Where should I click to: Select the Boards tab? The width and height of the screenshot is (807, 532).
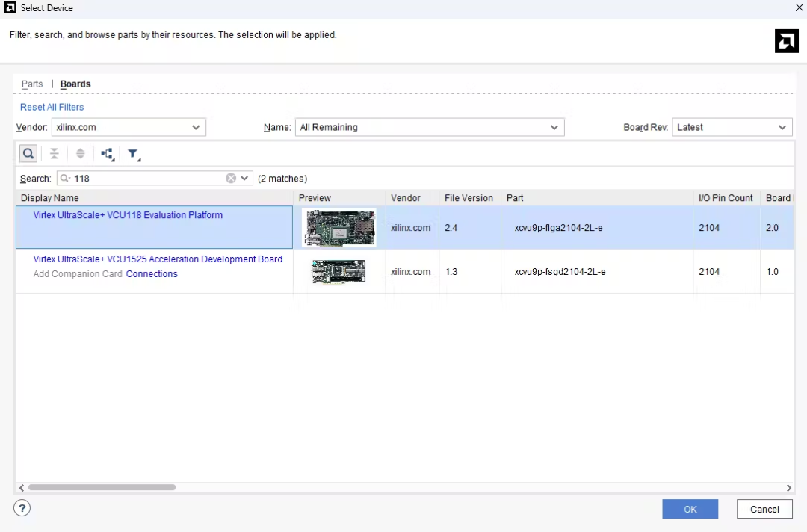coord(75,84)
